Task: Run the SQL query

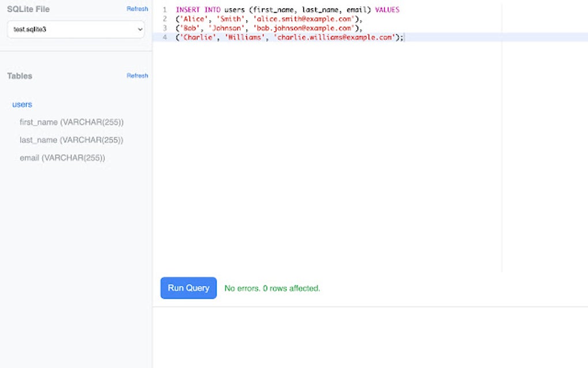Action: [189, 288]
